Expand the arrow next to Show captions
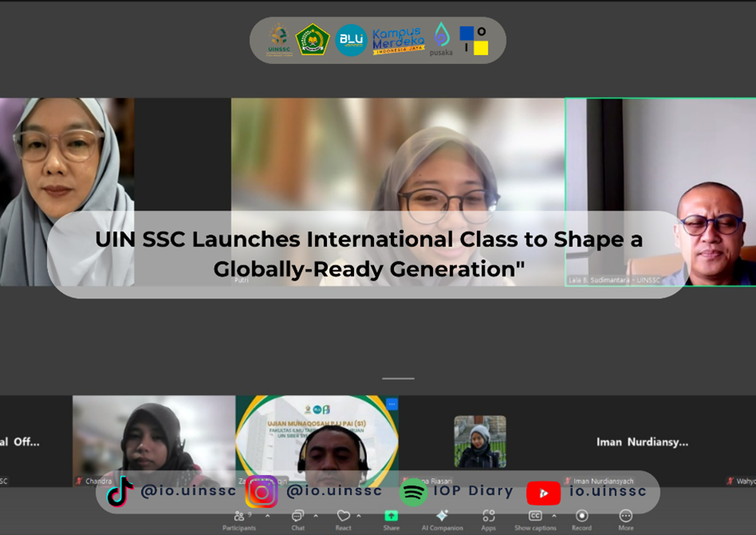Image resolution: width=756 pixels, height=535 pixels. coord(554,516)
